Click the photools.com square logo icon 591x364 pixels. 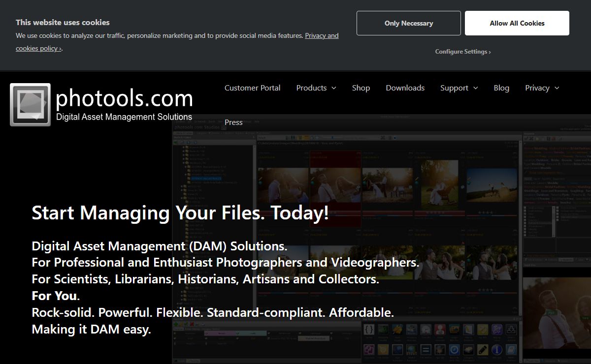31,104
